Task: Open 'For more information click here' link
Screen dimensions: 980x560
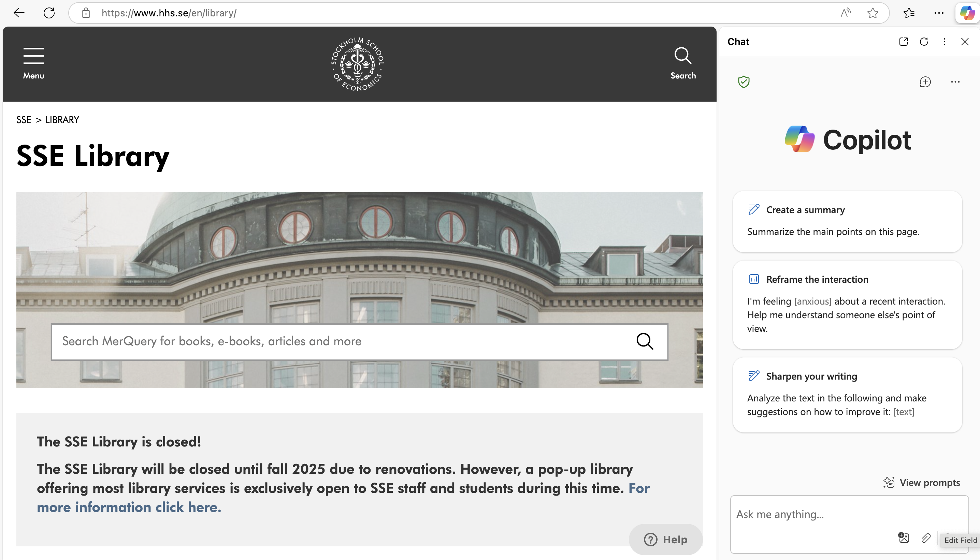Action: pyautogui.click(x=343, y=497)
